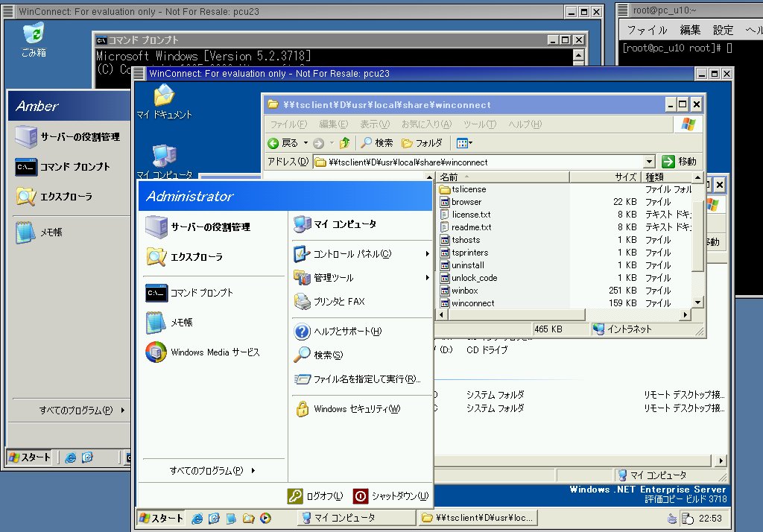Open the views dropdown icon
763x532 pixels.
coord(463,142)
